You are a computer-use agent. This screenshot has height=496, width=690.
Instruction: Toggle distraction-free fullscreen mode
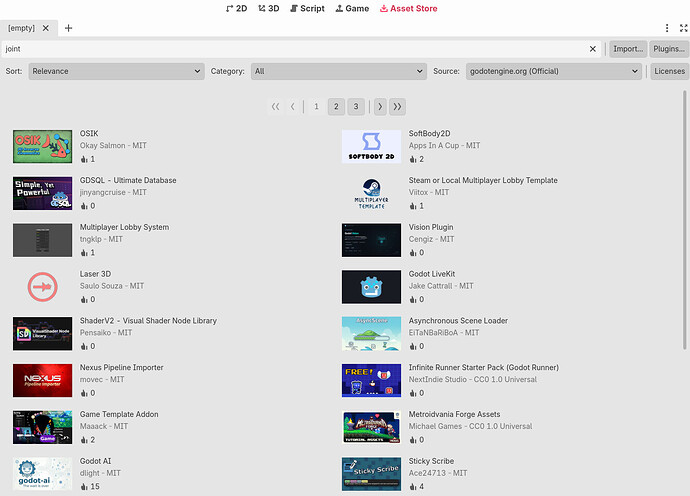pyautogui.click(x=683, y=28)
